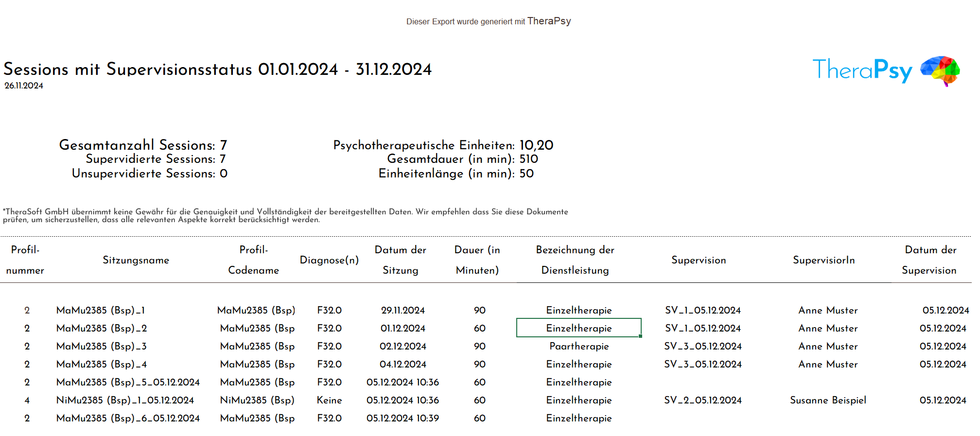Click 'Anne Muster' in the MaMu2385 (Bsp)_4 row
This screenshot has height=436, width=980.
(828, 365)
